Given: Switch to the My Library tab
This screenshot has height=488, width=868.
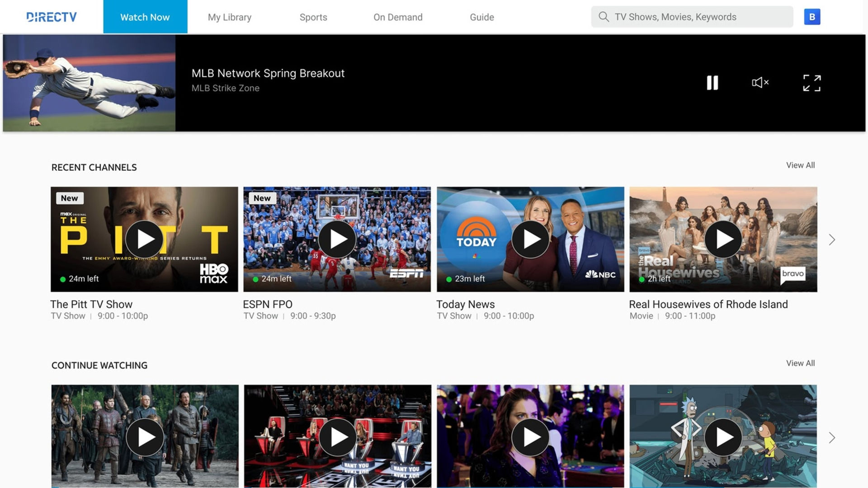Looking at the screenshot, I should [230, 17].
